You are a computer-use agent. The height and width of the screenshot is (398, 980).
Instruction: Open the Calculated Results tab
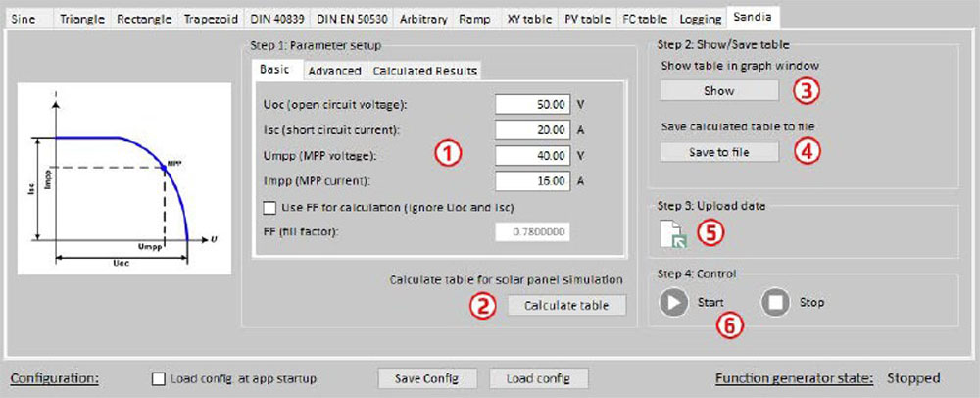click(424, 71)
